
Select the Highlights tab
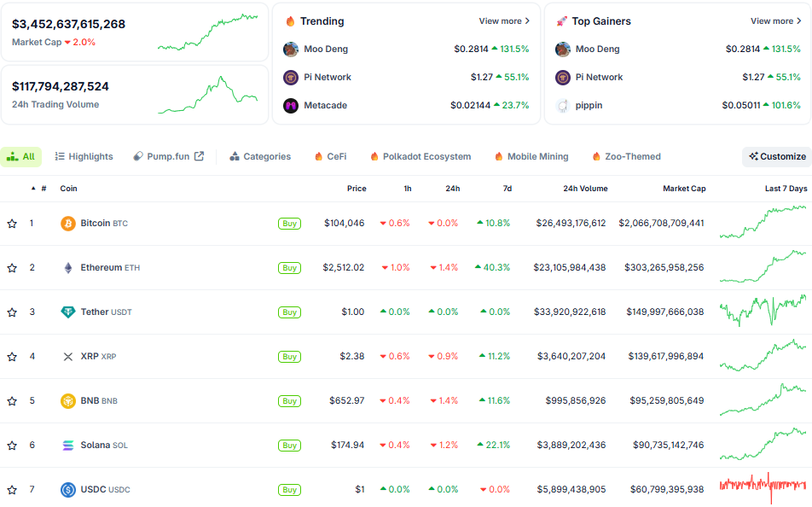(x=84, y=157)
